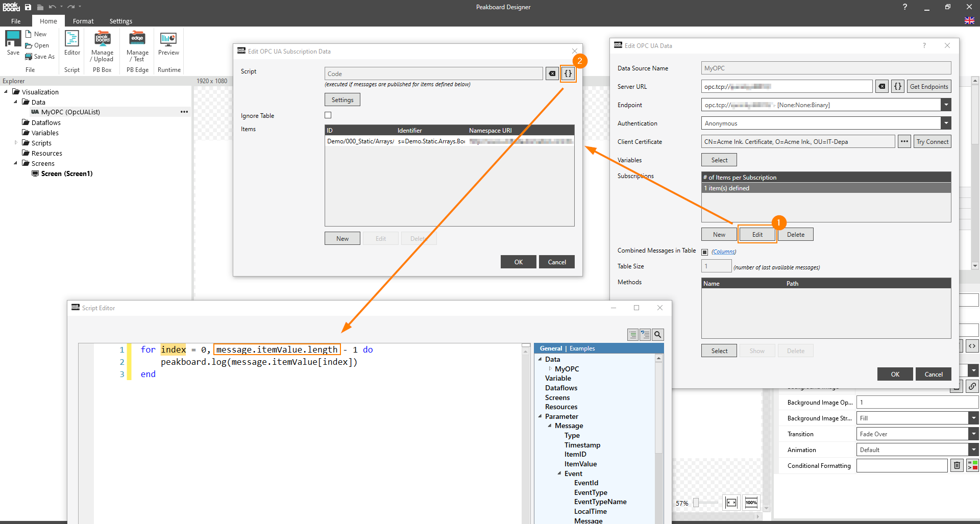Viewport: 980px width, 524px height.
Task: Open help via the question mark icon
Action: (904, 7)
